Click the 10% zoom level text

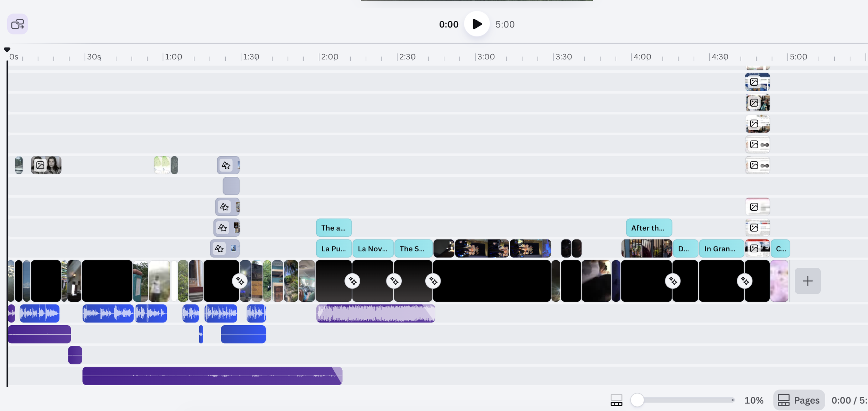pos(754,400)
